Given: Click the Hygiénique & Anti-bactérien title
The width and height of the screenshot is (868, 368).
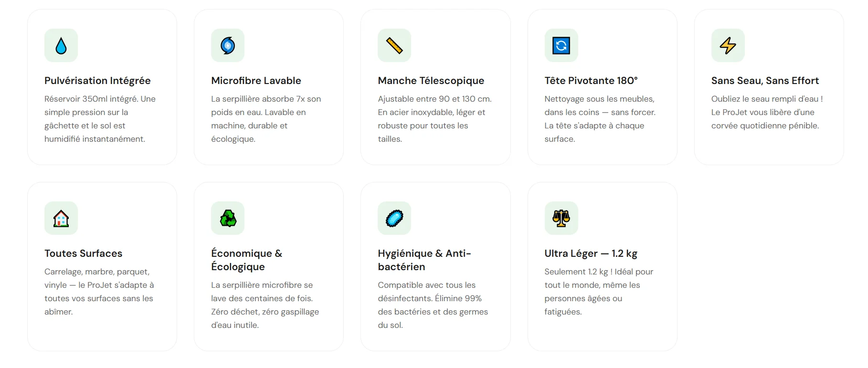Looking at the screenshot, I should tap(424, 260).
